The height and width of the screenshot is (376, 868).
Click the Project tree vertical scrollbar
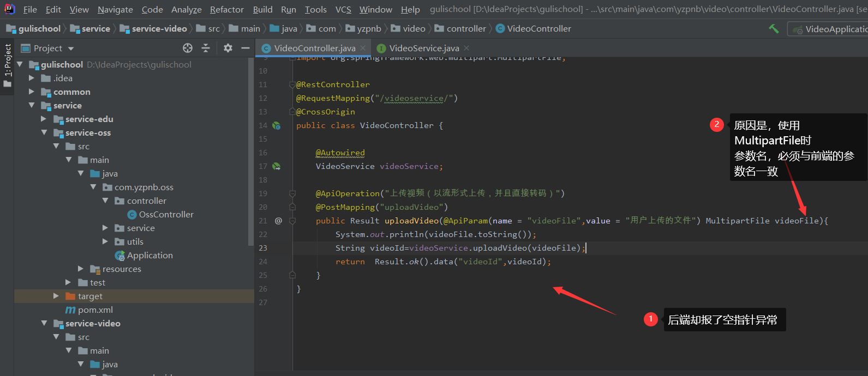[251, 153]
